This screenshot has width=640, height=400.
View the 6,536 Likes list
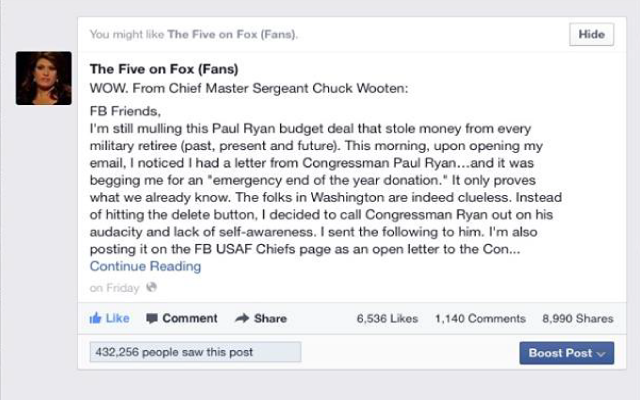[x=387, y=319]
